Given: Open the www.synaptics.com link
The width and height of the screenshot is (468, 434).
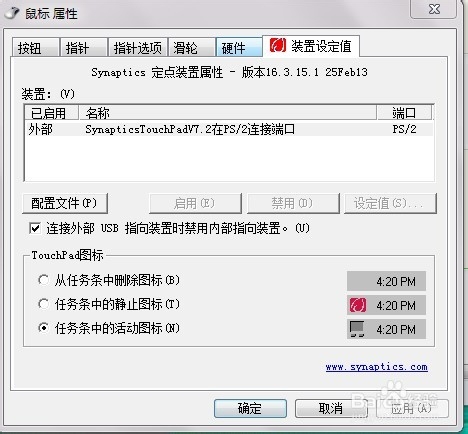Looking at the screenshot, I should coord(377,367).
